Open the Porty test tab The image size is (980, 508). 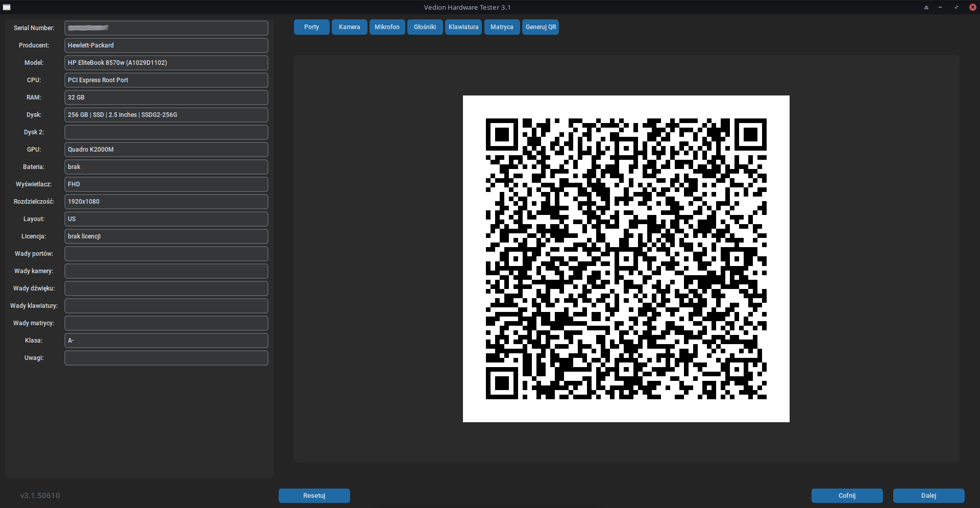tap(311, 27)
